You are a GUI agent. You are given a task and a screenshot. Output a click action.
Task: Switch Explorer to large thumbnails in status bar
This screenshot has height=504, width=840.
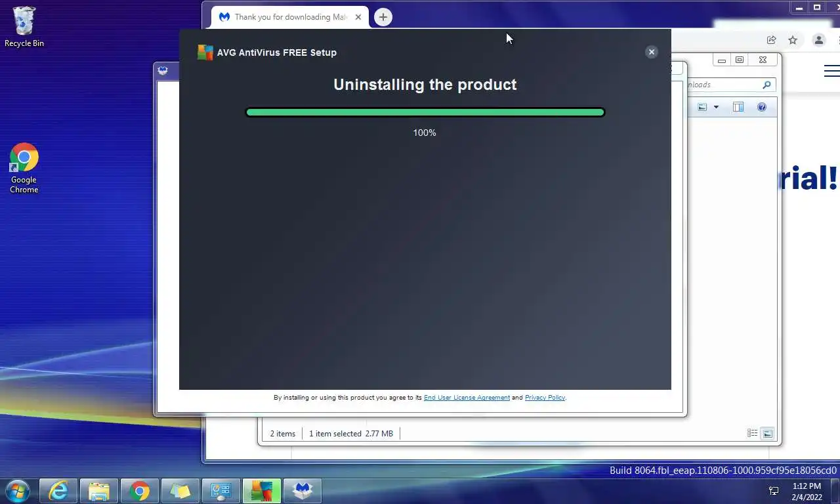[x=767, y=433]
